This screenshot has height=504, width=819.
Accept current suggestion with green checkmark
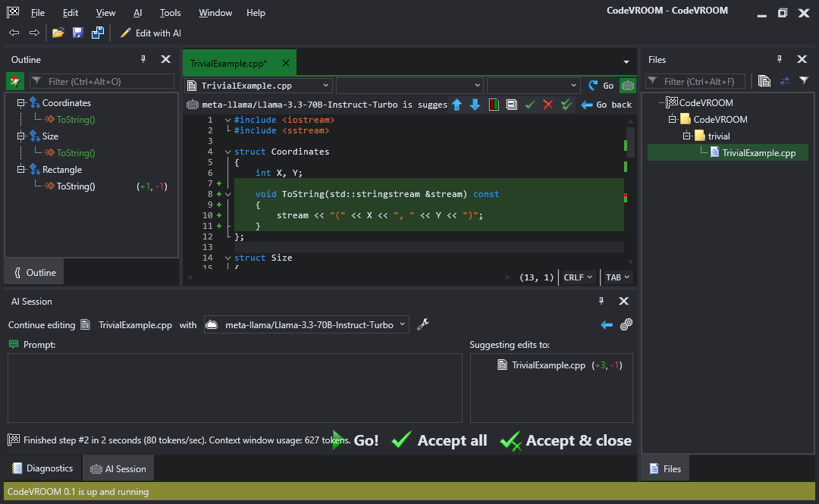click(530, 105)
